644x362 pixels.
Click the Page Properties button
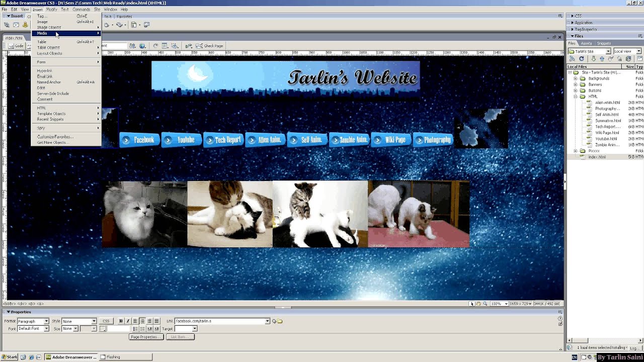point(146,337)
